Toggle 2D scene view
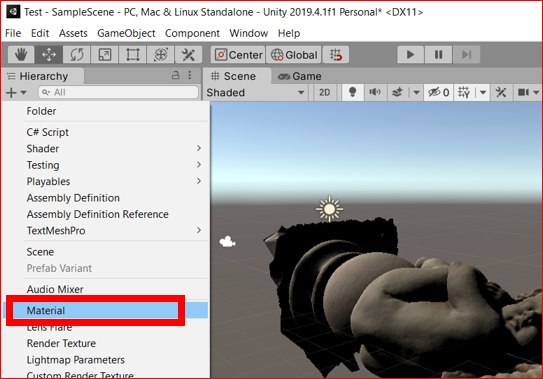543x379 pixels. point(324,92)
